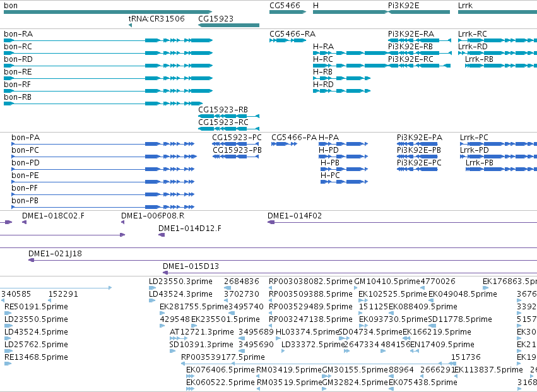Click the bon-PB protein label

point(25,201)
